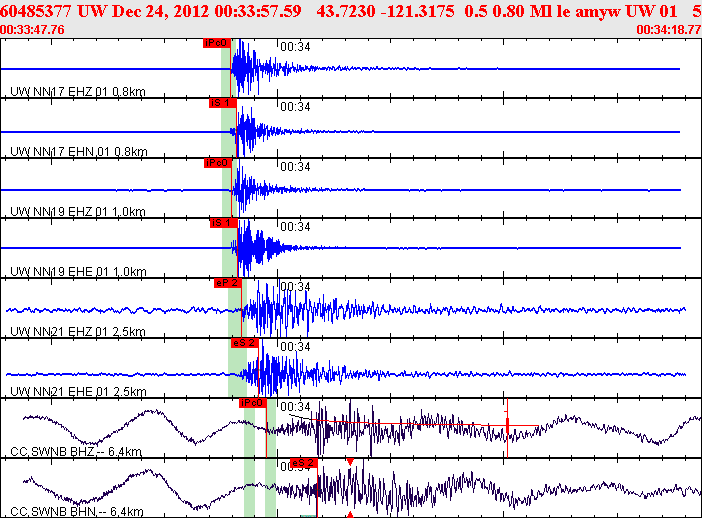Click the window start time 00:33:47.76
The width and height of the screenshot is (702, 518).
32,30
